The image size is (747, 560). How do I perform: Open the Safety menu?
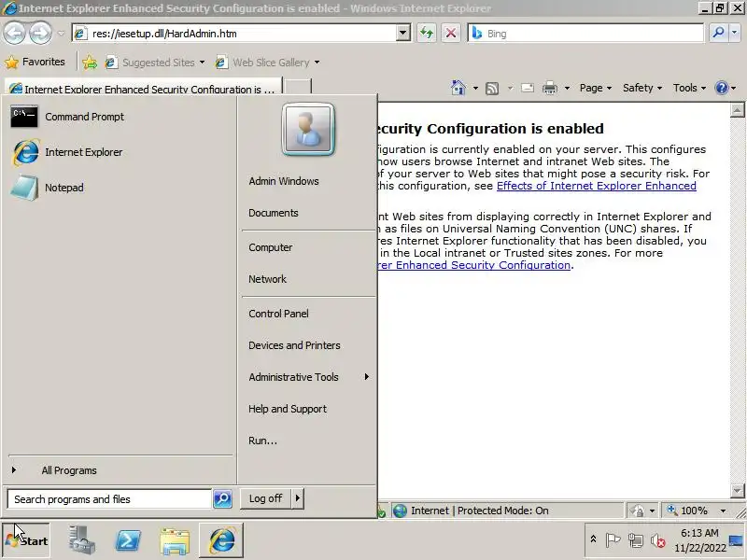(x=641, y=88)
